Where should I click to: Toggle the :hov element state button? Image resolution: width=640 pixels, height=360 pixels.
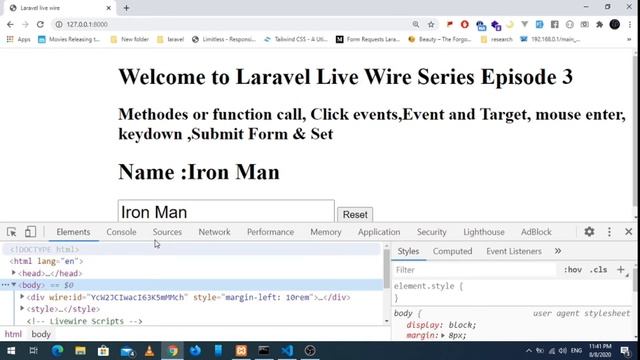(x=573, y=270)
